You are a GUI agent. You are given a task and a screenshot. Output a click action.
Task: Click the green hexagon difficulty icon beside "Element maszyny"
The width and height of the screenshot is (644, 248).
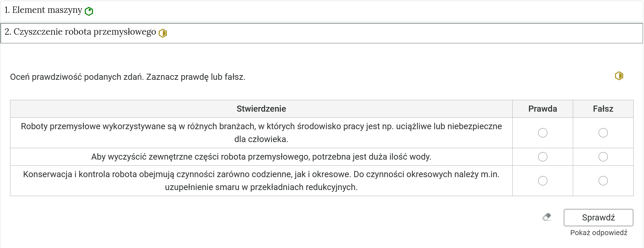88,10
